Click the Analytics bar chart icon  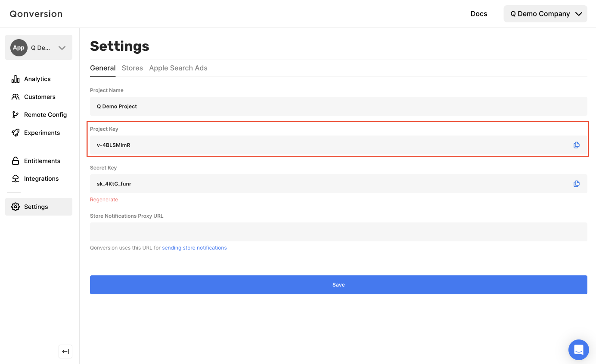pyautogui.click(x=16, y=79)
